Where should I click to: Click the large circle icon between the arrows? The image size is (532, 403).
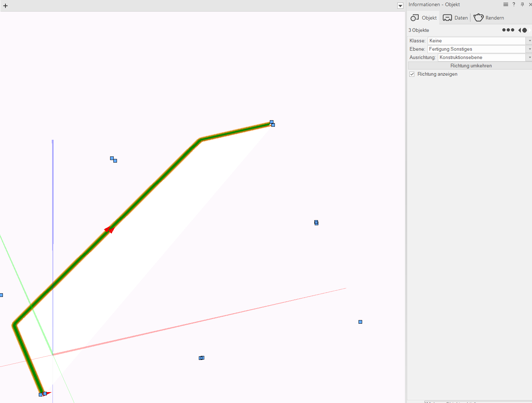524,30
